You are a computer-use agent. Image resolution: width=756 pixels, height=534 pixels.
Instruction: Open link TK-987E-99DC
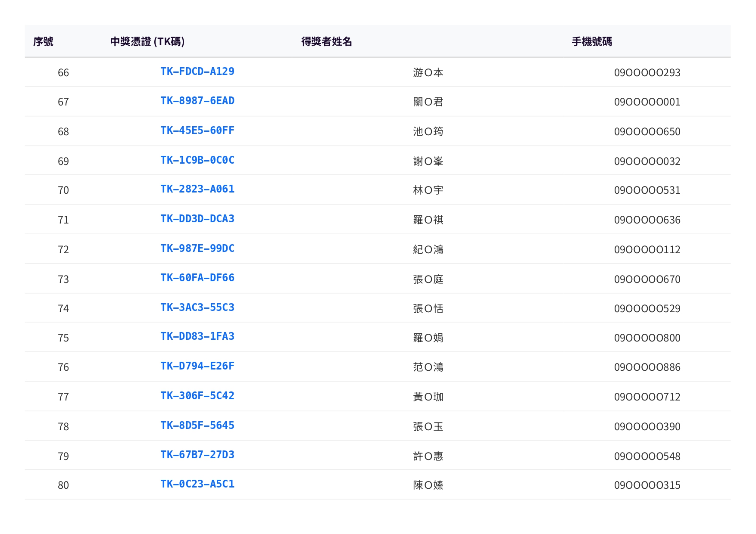197,248
